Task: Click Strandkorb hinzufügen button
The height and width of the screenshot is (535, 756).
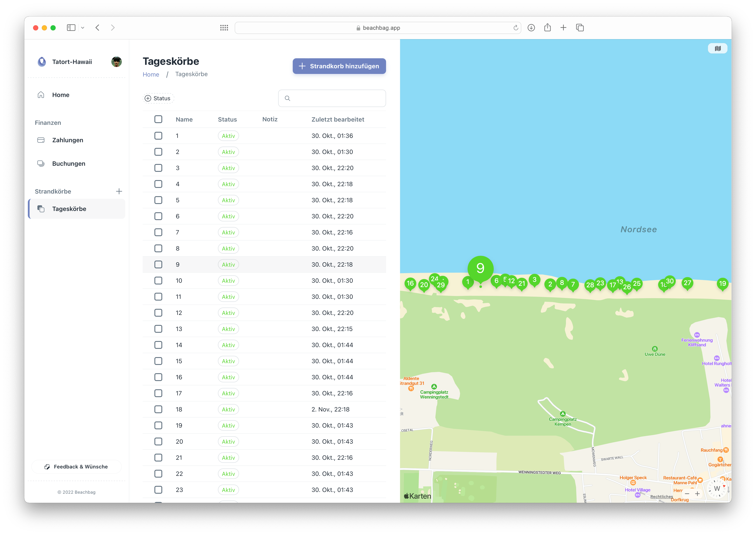Action: tap(339, 66)
